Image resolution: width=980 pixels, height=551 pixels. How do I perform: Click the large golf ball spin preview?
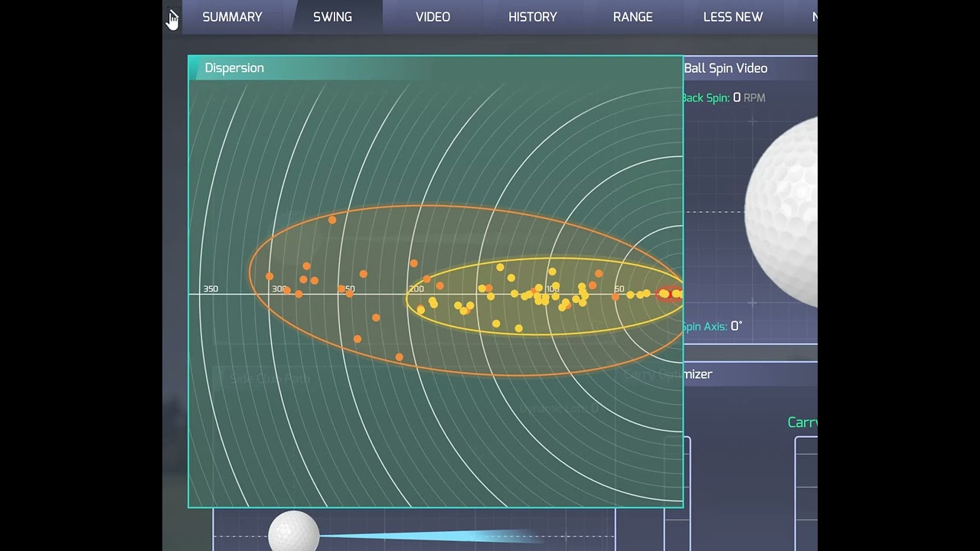coord(781,212)
